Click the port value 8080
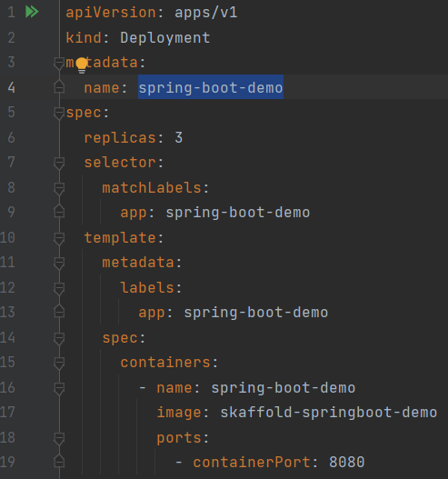Viewport: 448px width, 479px height. pos(347,463)
